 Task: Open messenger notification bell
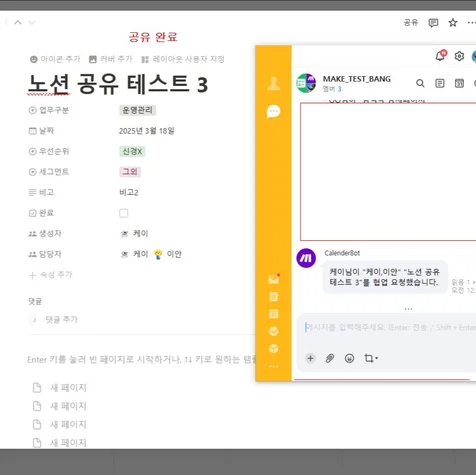click(441, 56)
